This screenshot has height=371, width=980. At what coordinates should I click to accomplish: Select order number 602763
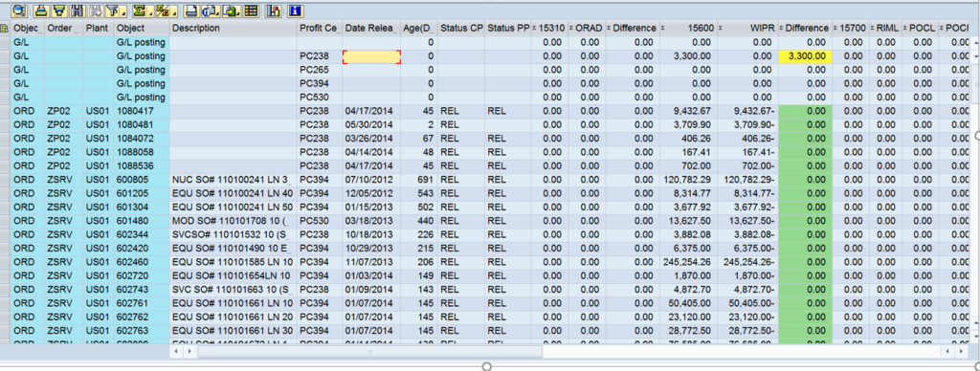[142, 331]
